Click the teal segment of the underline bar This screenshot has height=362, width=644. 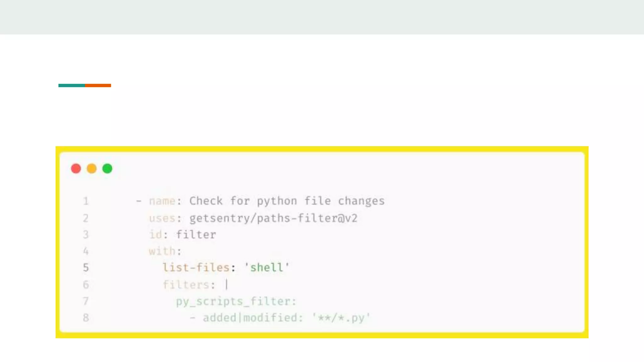(71, 85)
